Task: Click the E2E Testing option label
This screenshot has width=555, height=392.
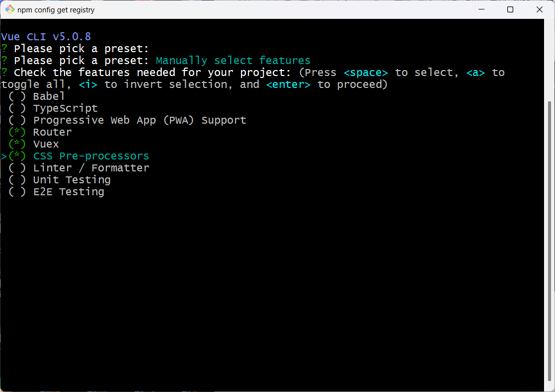Action: [x=69, y=192]
